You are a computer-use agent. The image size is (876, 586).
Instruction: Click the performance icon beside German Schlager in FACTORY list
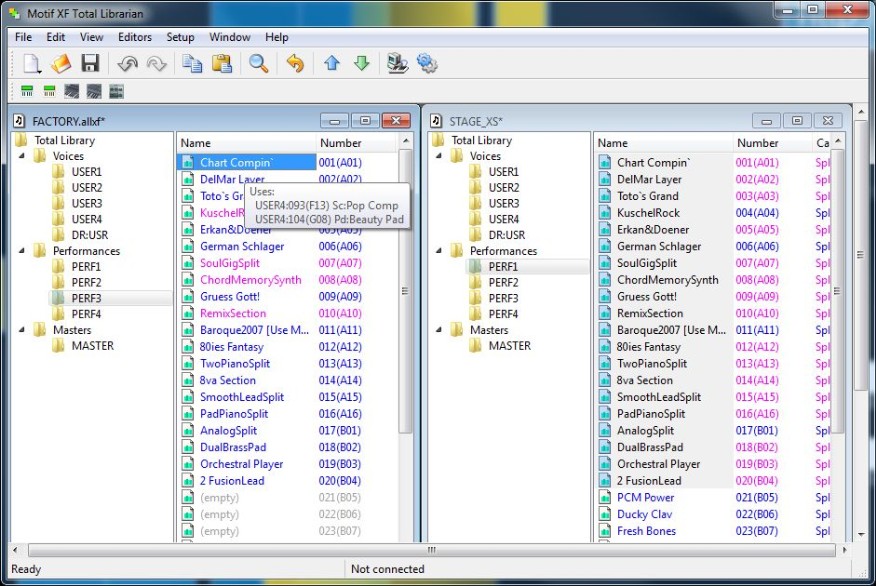[x=188, y=246]
